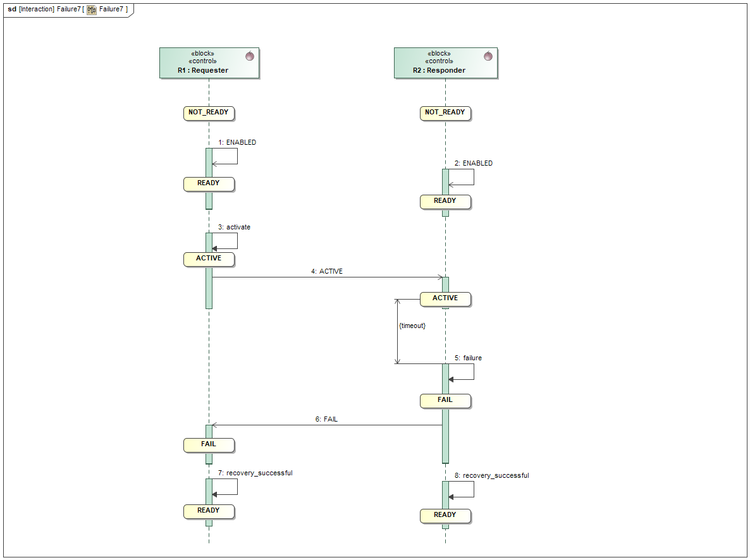This screenshot has width=750, height=560.
Task: Click the final READY state on Responder lifeline
Action: (x=445, y=516)
